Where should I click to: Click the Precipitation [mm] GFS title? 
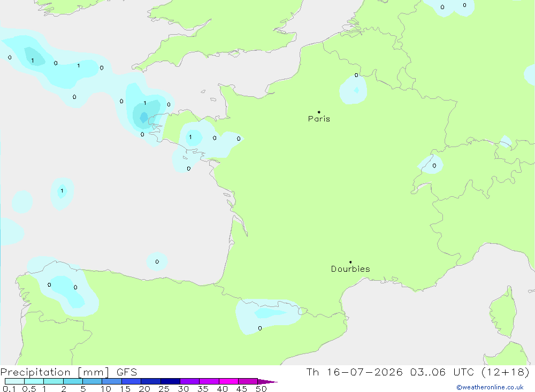68,372
